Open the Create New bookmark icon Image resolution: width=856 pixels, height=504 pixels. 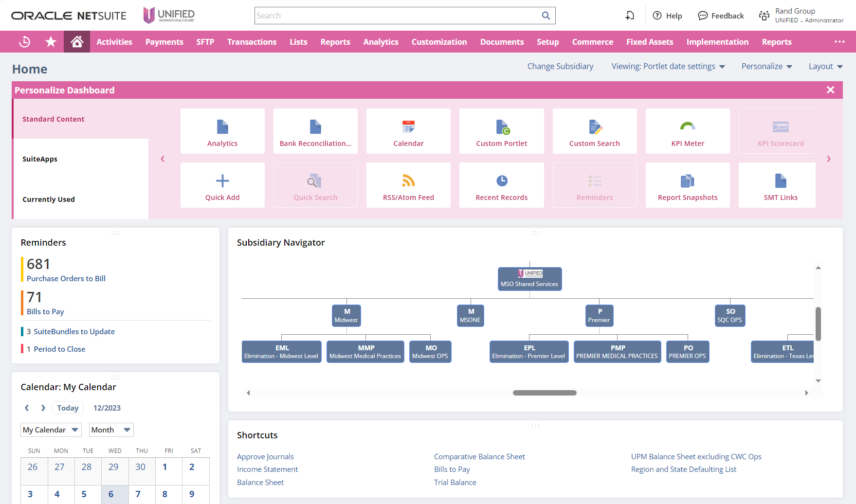pos(630,16)
